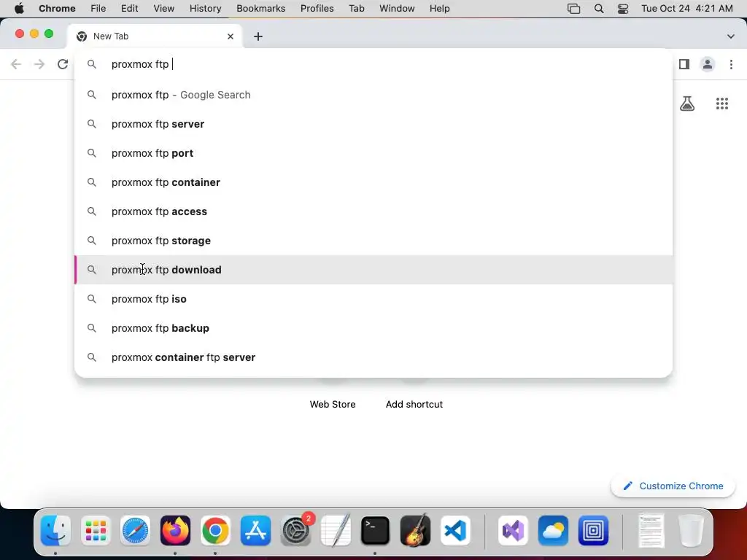Image resolution: width=747 pixels, height=560 pixels.
Task: Click Chrome icon in the Dock
Action: pyautogui.click(x=215, y=530)
